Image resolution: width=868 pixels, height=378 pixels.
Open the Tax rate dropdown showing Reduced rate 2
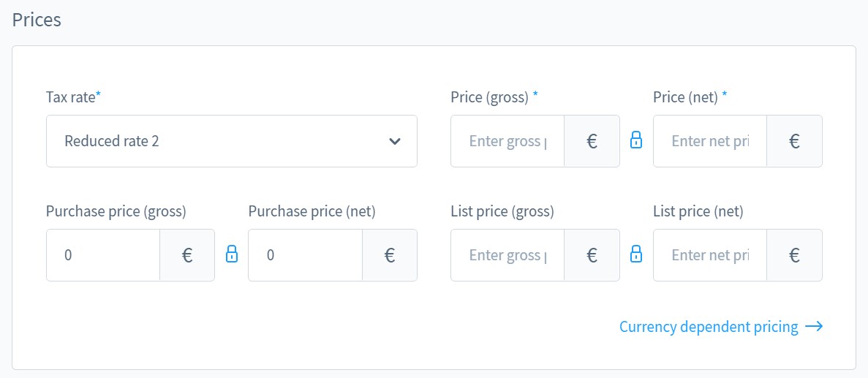(231, 141)
